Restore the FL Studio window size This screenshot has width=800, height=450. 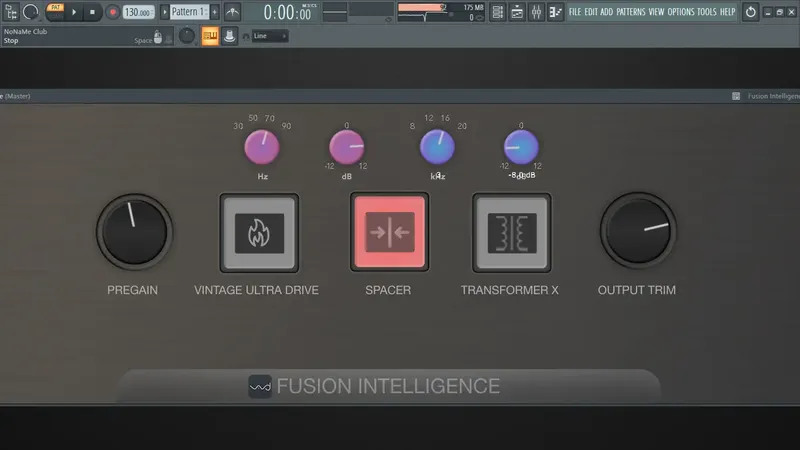click(x=780, y=12)
